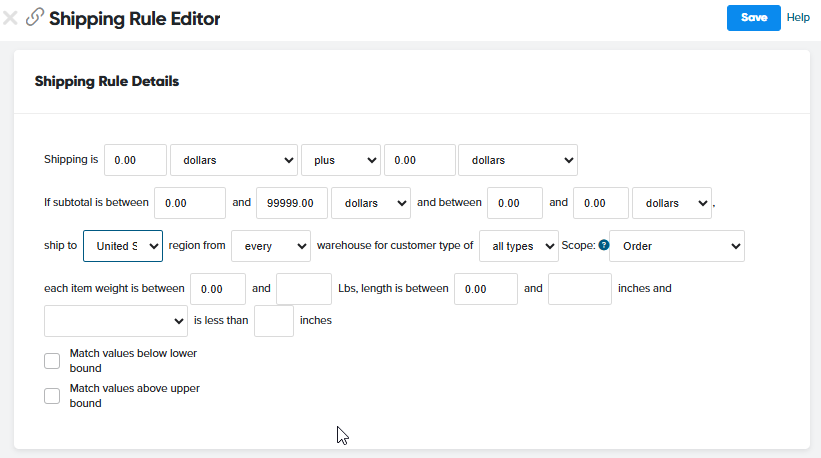This screenshot has height=458, width=821.
Task: Open the 'every' warehouse dropdown
Action: (x=271, y=246)
